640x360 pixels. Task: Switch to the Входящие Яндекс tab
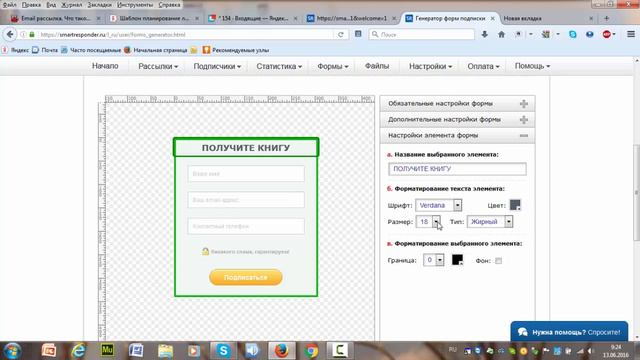253,18
